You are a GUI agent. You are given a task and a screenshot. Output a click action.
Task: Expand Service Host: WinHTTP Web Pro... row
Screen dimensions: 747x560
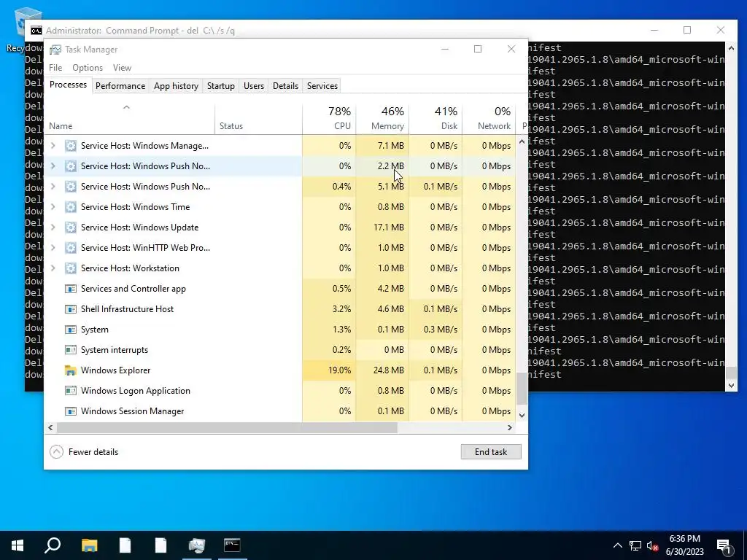click(x=53, y=248)
